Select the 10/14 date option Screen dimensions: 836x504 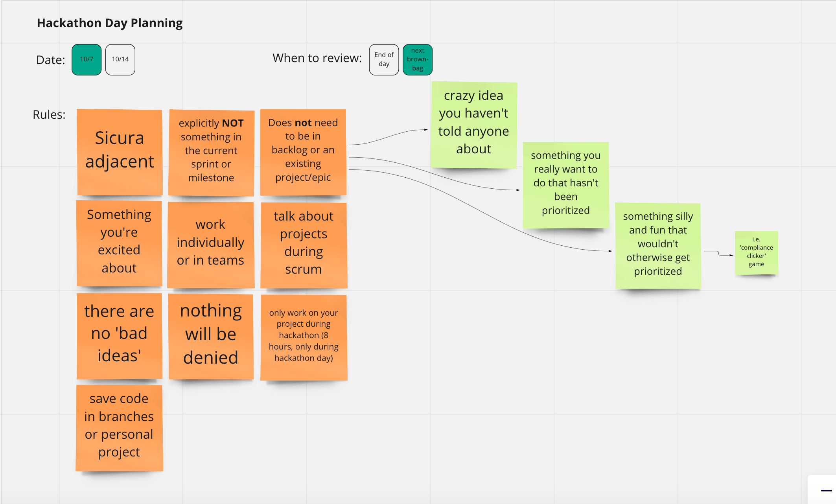pyautogui.click(x=120, y=59)
